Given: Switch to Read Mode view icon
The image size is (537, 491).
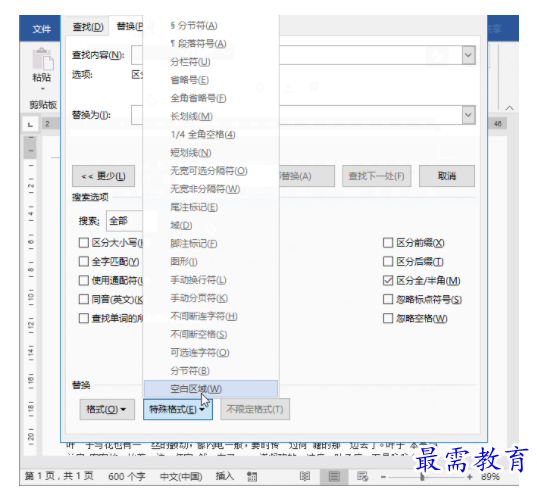Looking at the screenshot, I should pyautogui.click(x=304, y=476).
